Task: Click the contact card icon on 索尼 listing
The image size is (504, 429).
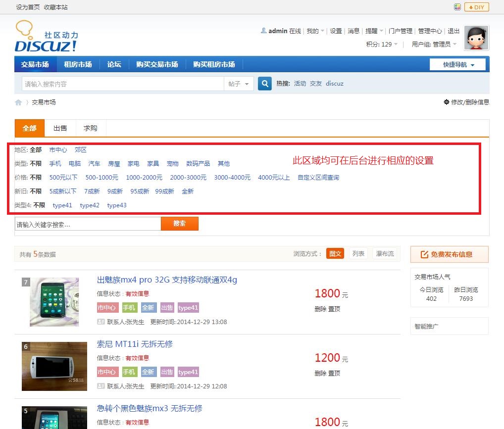Action: pos(101,386)
